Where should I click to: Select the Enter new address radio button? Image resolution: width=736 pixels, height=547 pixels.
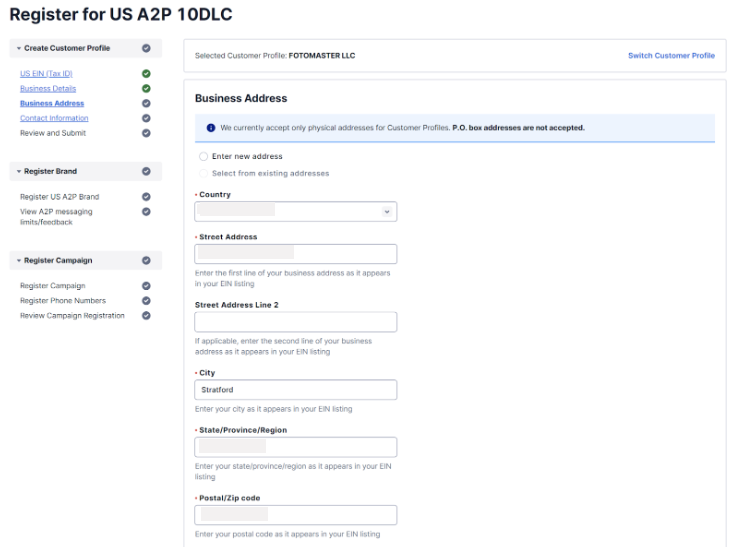[203, 156]
